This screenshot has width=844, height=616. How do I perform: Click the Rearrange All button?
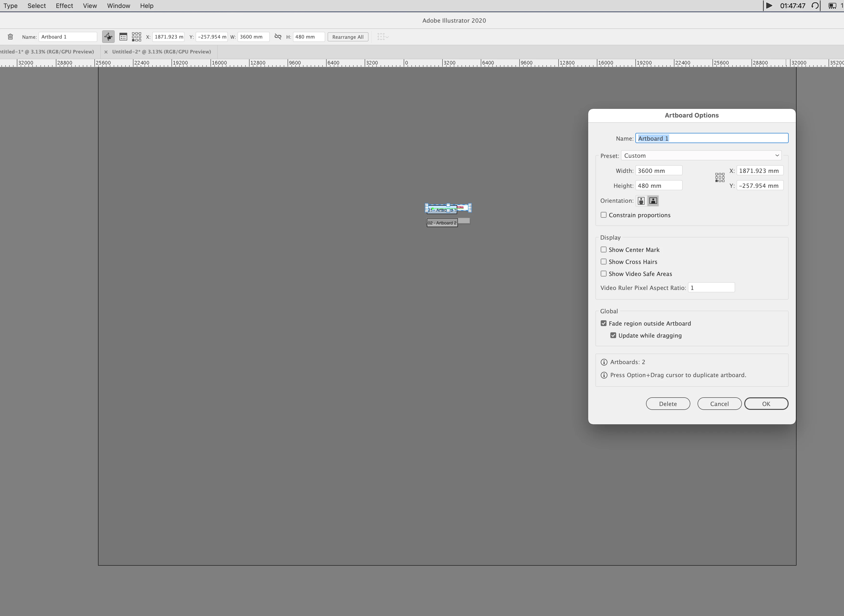(348, 37)
